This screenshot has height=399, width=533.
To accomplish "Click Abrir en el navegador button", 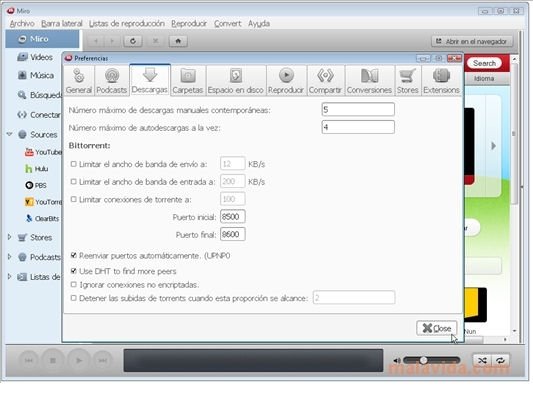I will click(x=472, y=41).
